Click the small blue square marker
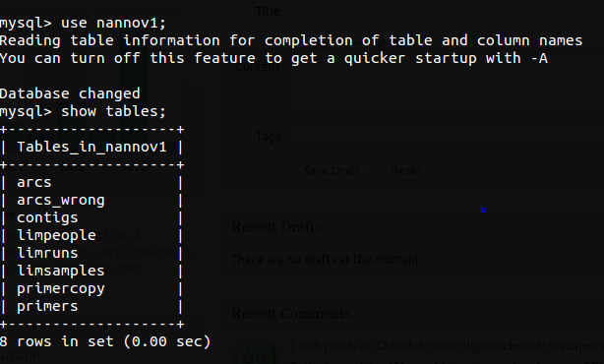604x364 pixels. pos(483,210)
